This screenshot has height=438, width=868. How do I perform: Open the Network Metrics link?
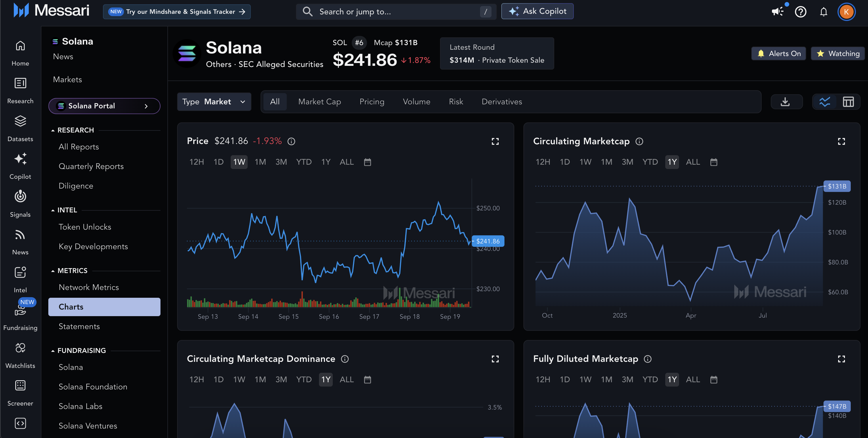point(89,287)
